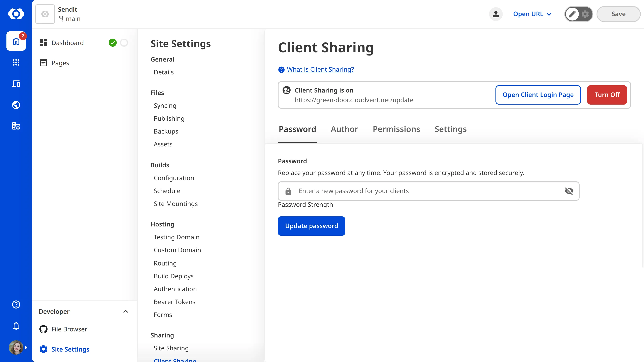The height and width of the screenshot is (362, 644).
Task: Open Site Settings in the navigation
Action: (x=64, y=349)
